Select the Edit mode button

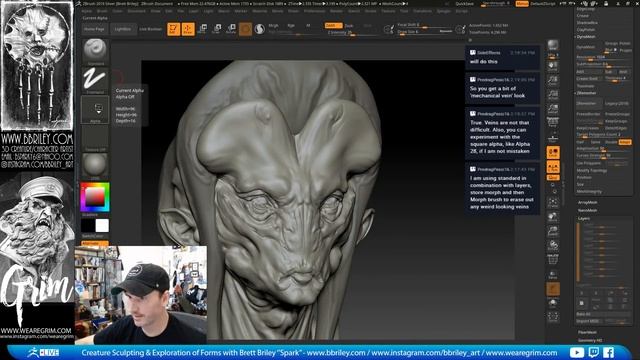click(173, 29)
